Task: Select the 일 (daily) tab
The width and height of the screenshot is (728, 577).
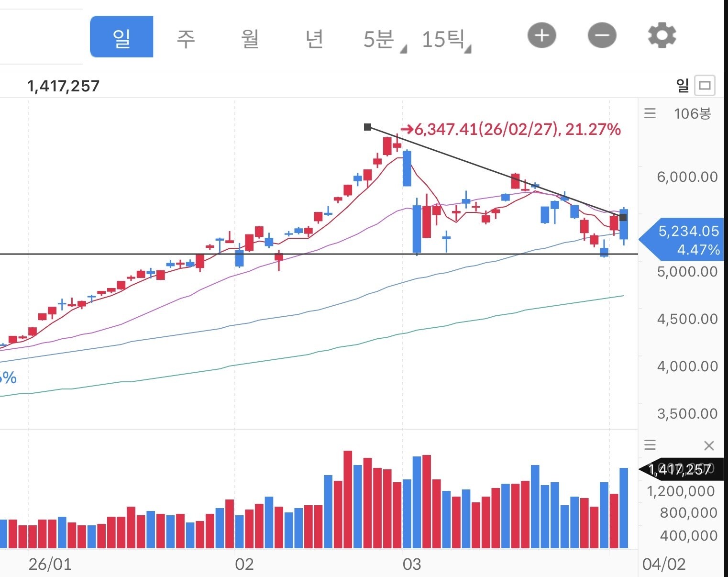Action: (x=121, y=37)
